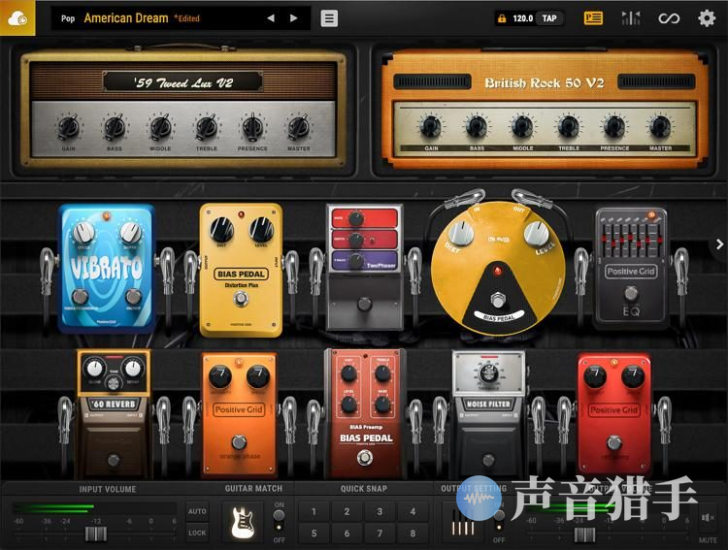Toggle the orange phase pedal footswitch
Image resolution: width=728 pixels, height=550 pixels.
[239, 442]
